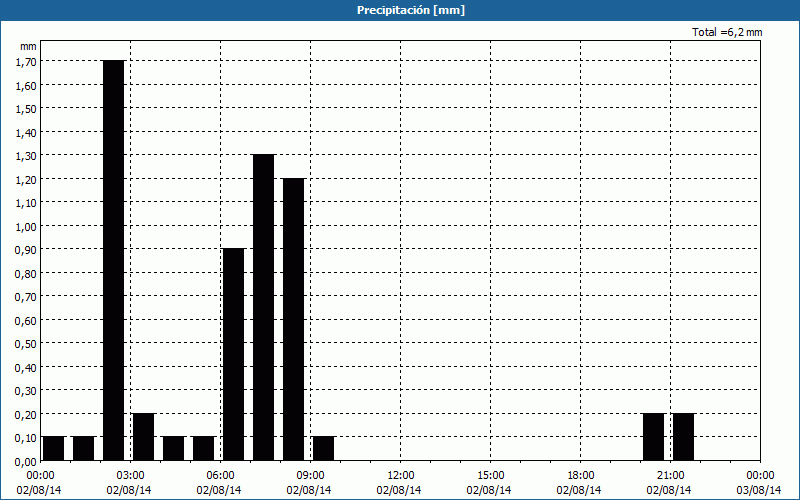The image size is (800, 500).
Task: Click the 0,10 mm bar after 09:00
Action: (323, 449)
